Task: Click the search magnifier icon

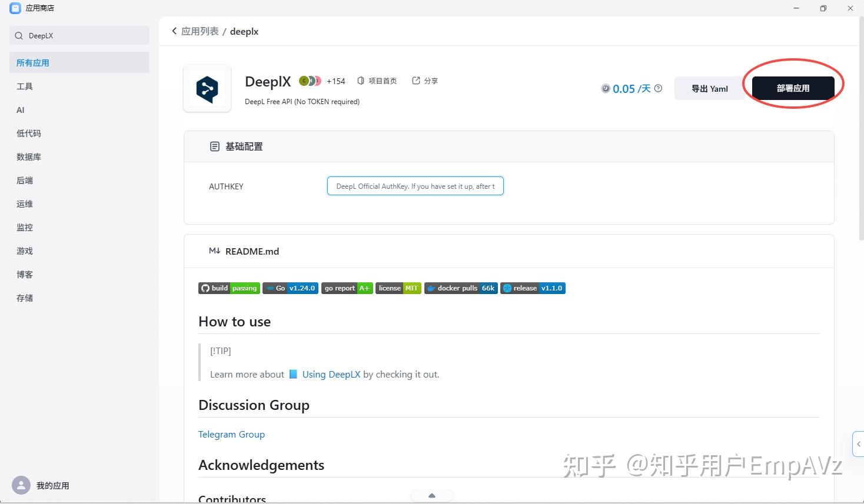Action: coord(19,36)
